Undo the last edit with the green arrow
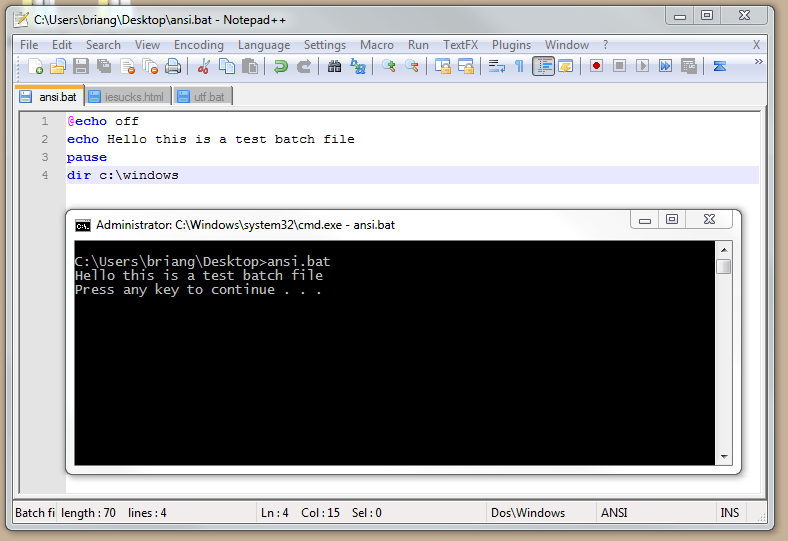The width and height of the screenshot is (788, 541). click(281, 67)
